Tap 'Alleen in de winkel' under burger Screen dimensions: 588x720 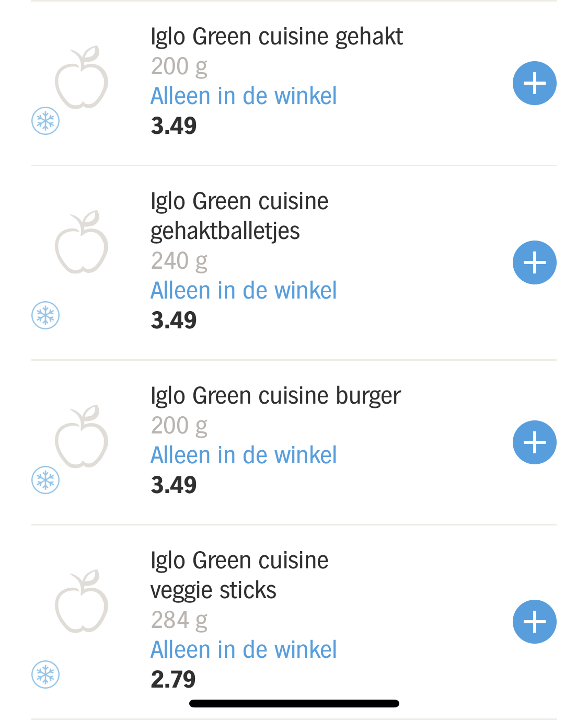[x=244, y=455]
